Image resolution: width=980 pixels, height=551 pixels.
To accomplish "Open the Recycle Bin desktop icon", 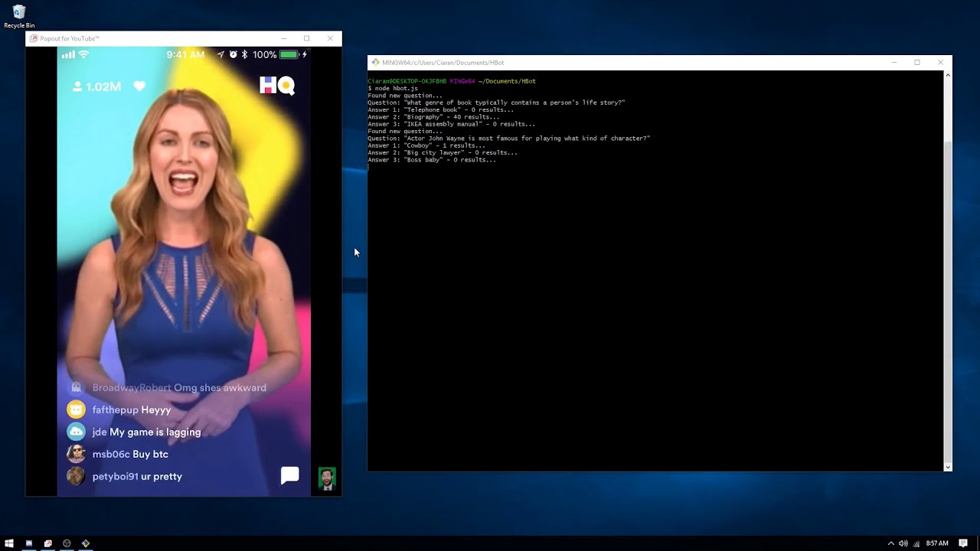I will [x=19, y=16].
